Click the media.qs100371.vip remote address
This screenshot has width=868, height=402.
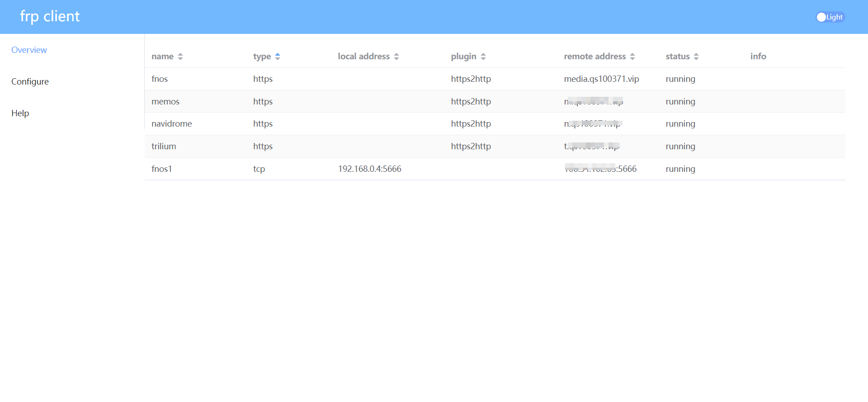[601, 79]
